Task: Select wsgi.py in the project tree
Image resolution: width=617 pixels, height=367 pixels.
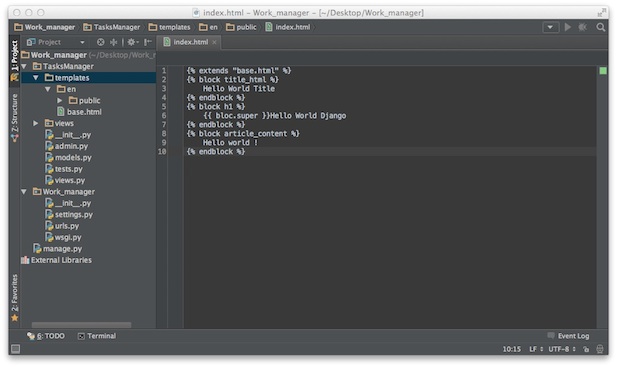Action: pos(63,238)
